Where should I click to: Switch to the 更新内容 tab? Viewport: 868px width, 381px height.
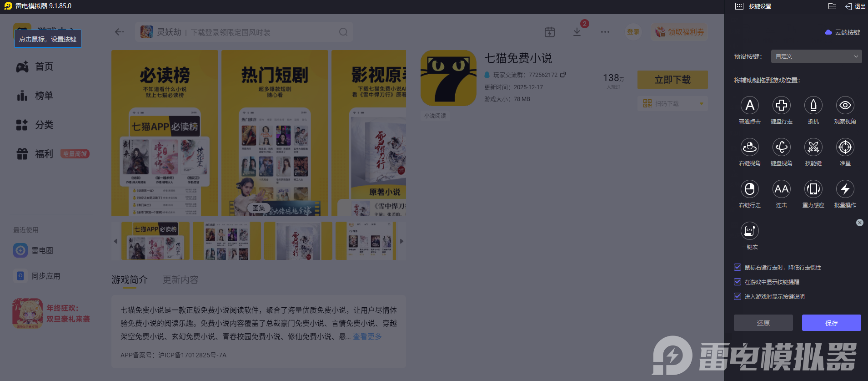181,279
